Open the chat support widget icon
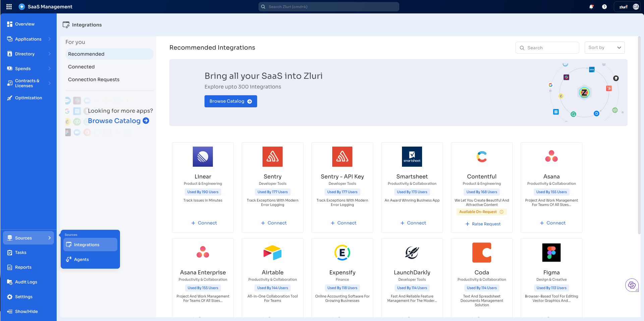 [x=632, y=285]
